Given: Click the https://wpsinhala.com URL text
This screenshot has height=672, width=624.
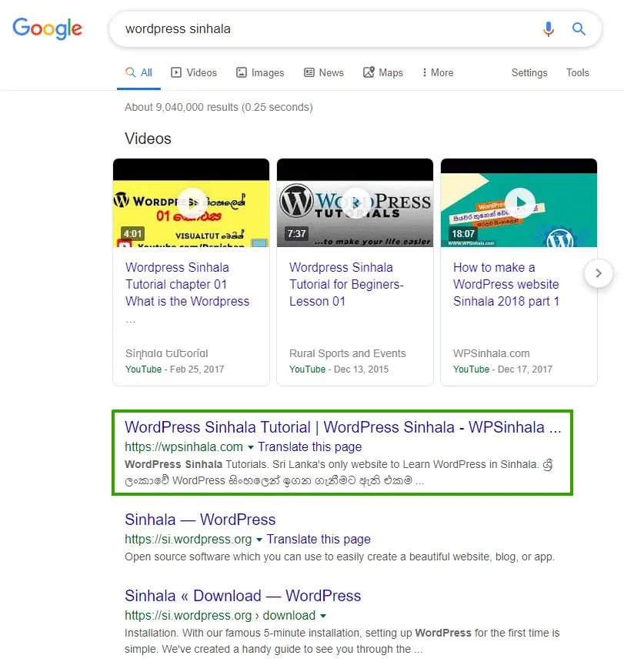Looking at the screenshot, I should (184, 446).
